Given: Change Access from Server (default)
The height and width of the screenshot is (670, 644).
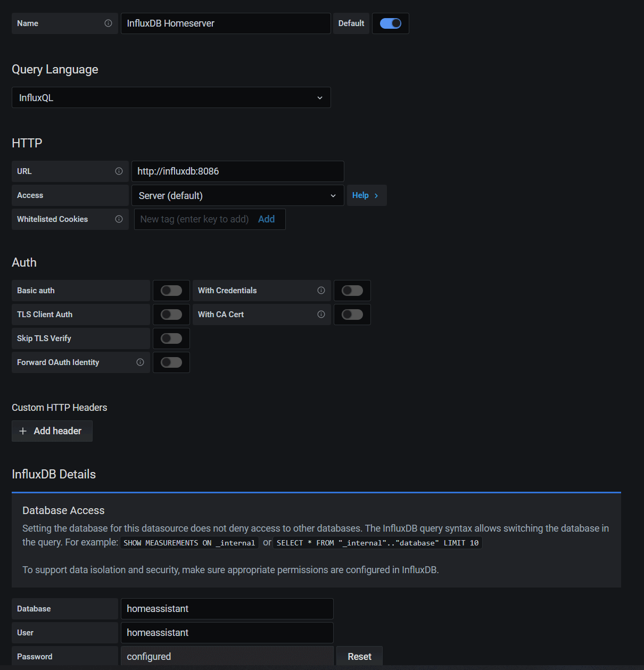Looking at the screenshot, I should point(237,195).
